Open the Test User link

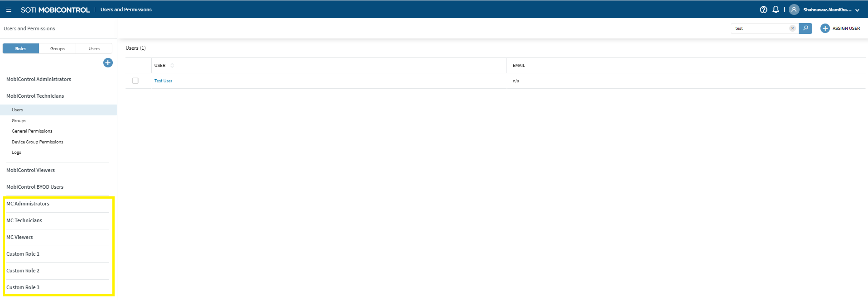pyautogui.click(x=163, y=81)
